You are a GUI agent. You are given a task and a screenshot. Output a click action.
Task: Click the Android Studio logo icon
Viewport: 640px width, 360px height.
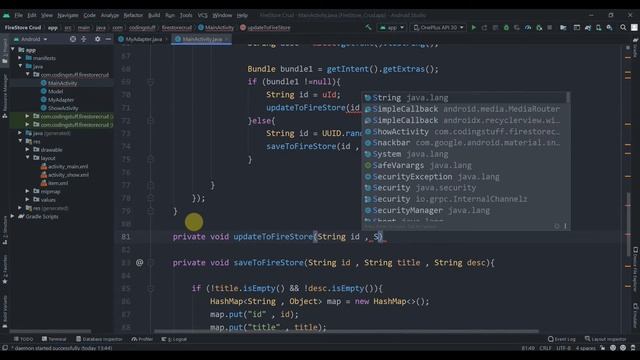(6, 15)
